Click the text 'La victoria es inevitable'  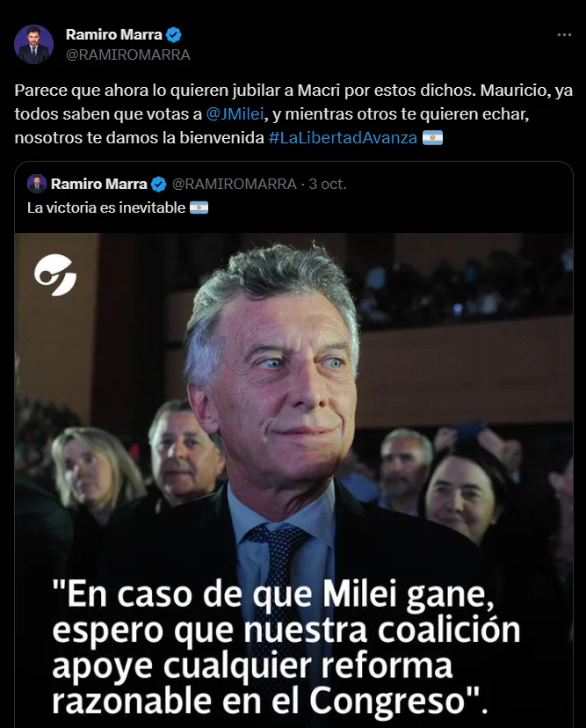pos(106,207)
